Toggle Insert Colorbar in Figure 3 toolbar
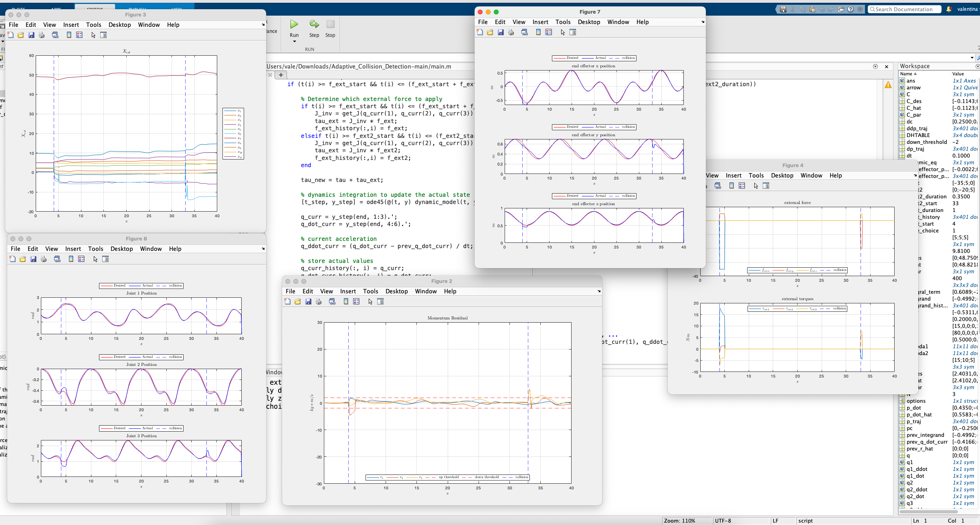Viewport: 980px width, 525px height. point(69,35)
